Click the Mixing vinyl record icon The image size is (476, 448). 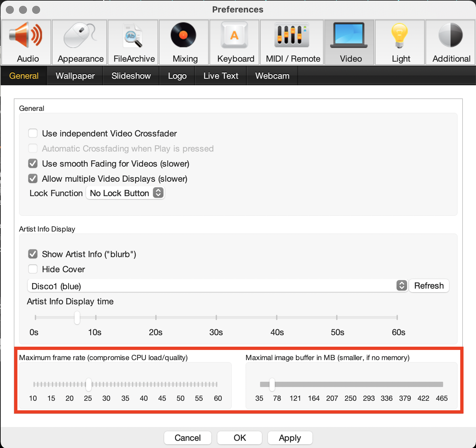point(184,35)
